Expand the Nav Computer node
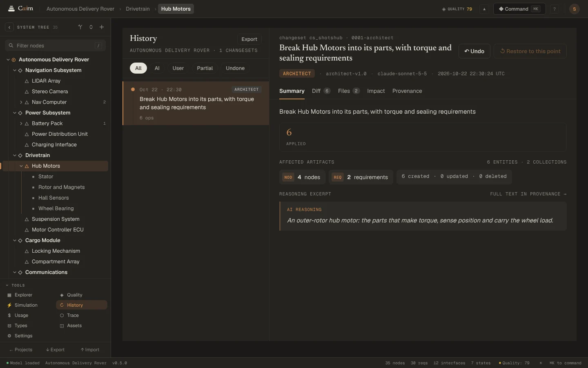Screen dimensions: 588x368 pos(21,102)
